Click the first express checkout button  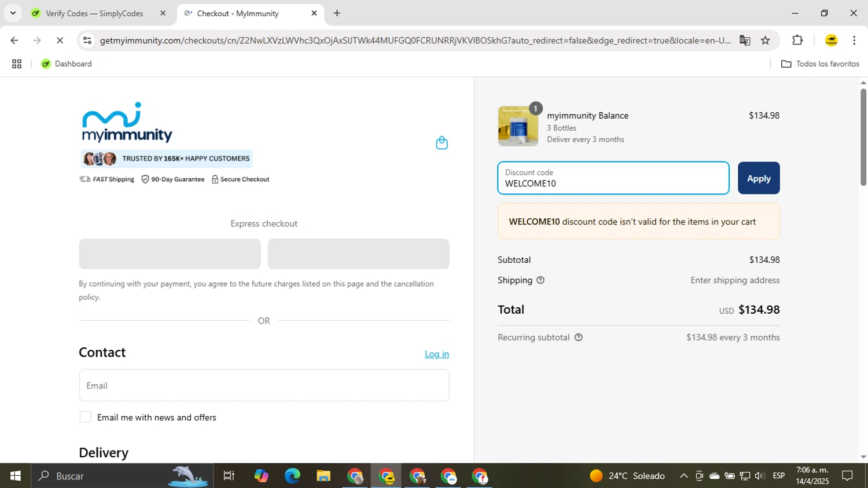[x=170, y=254]
